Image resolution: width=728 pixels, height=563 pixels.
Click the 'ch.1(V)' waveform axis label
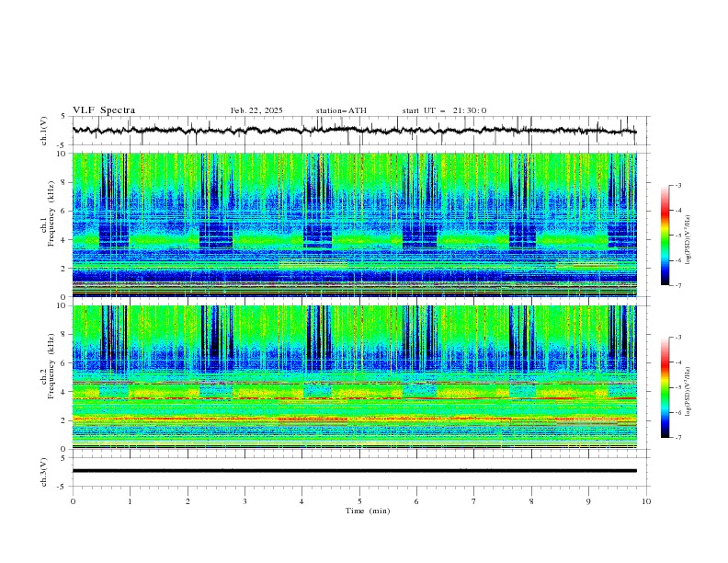point(44,131)
